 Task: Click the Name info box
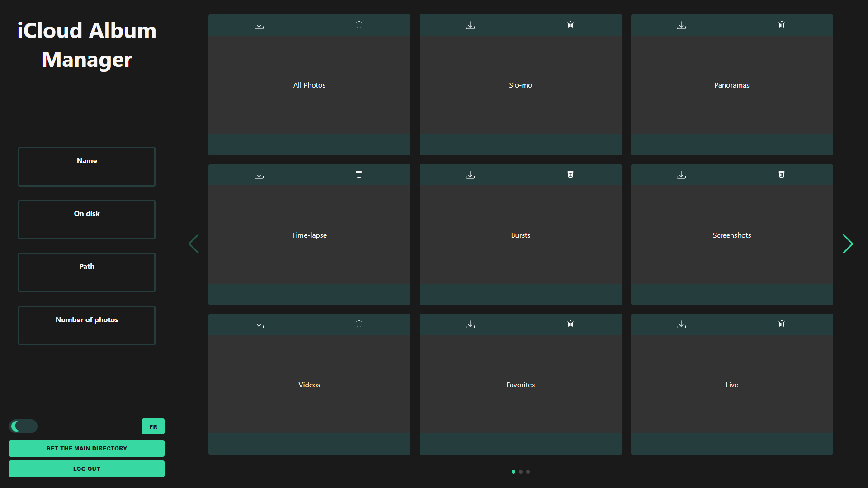(x=87, y=167)
